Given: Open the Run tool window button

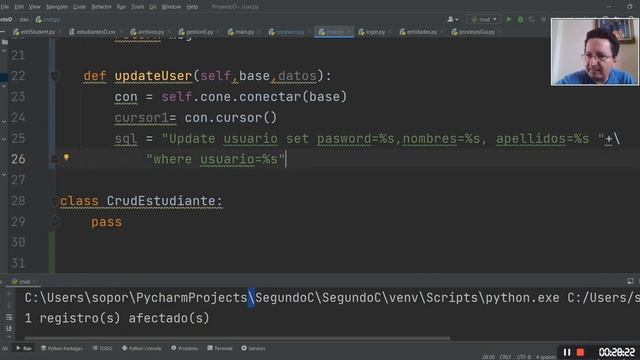Looking at the screenshot, I should coord(24,348).
